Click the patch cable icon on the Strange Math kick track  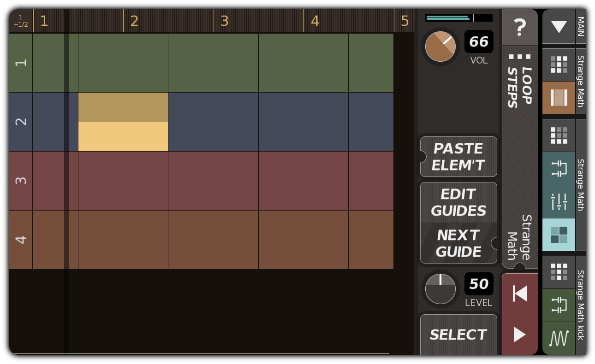click(559, 305)
